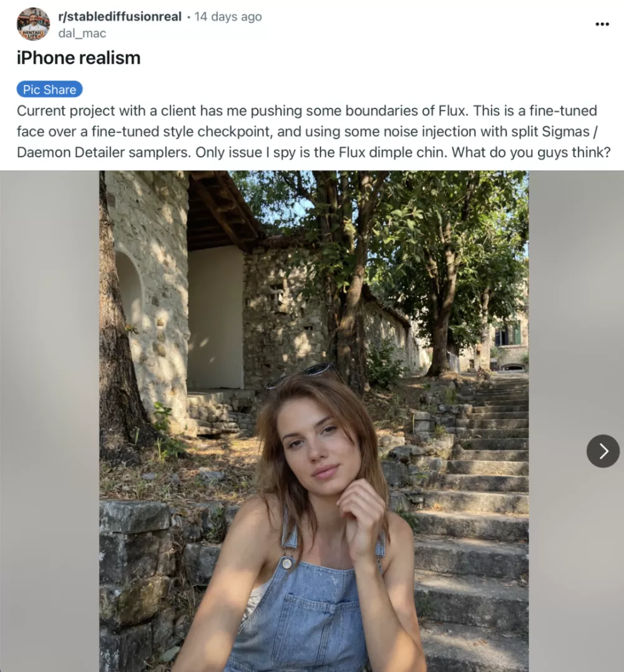The image size is (624, 672).
Task: Click the arched stone doorway in photo
Action: [x=130, y=293]
